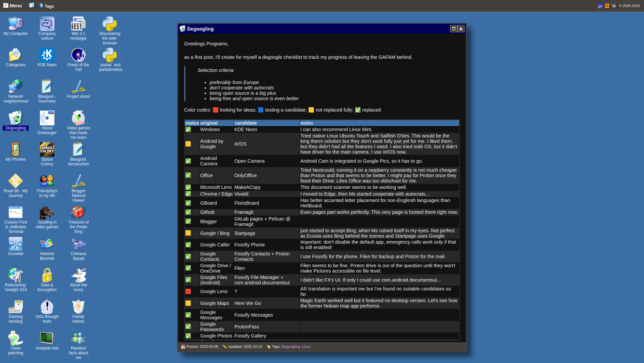Open the Menu in the top panel
The width and height of the screenshot is (644, 363).
[12, 6]
